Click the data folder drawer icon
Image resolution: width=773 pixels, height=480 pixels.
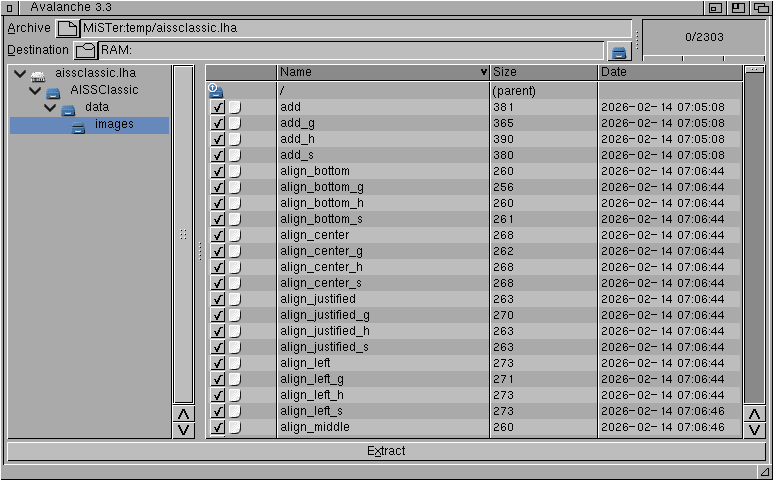[68, 109]
